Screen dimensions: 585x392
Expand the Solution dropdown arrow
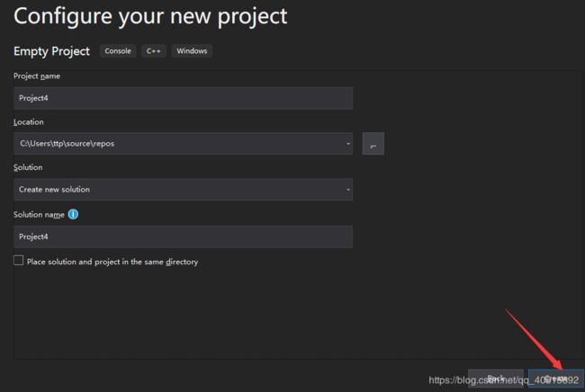[347, 190]
